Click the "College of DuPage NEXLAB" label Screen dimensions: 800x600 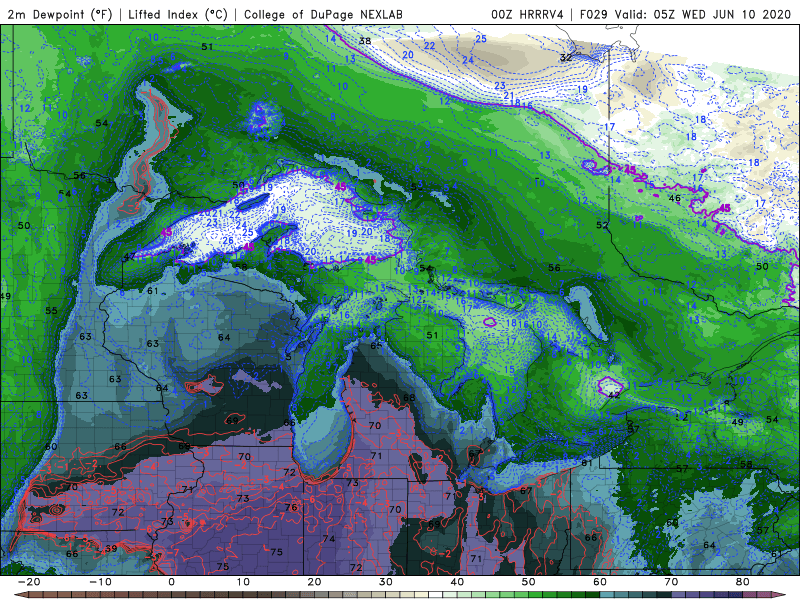[x=323, y=14]
